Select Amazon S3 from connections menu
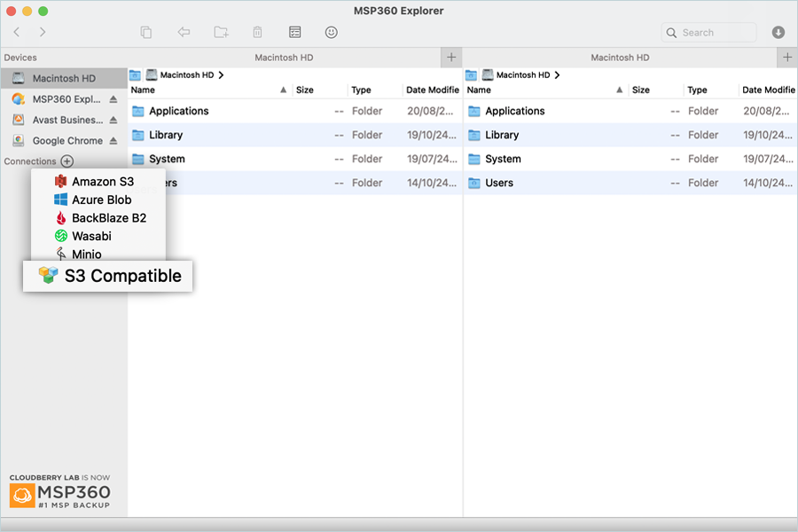798x532 pixels. tap(102, 182)
